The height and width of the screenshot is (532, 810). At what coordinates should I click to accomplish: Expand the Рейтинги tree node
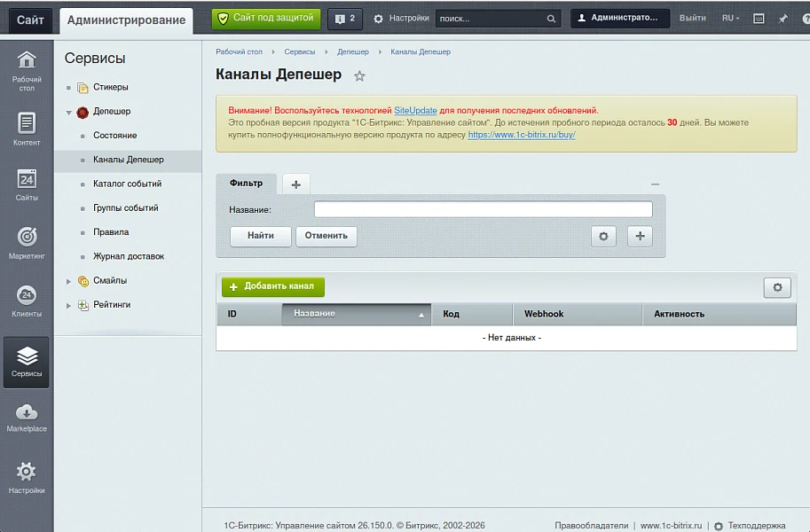click(x=68, y=306)
